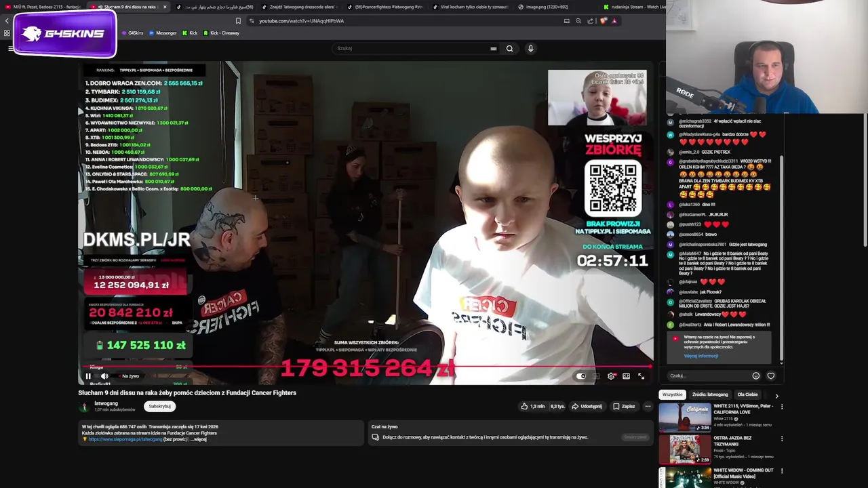Click the chat panel scrollbar

click(x=781, y=258)
